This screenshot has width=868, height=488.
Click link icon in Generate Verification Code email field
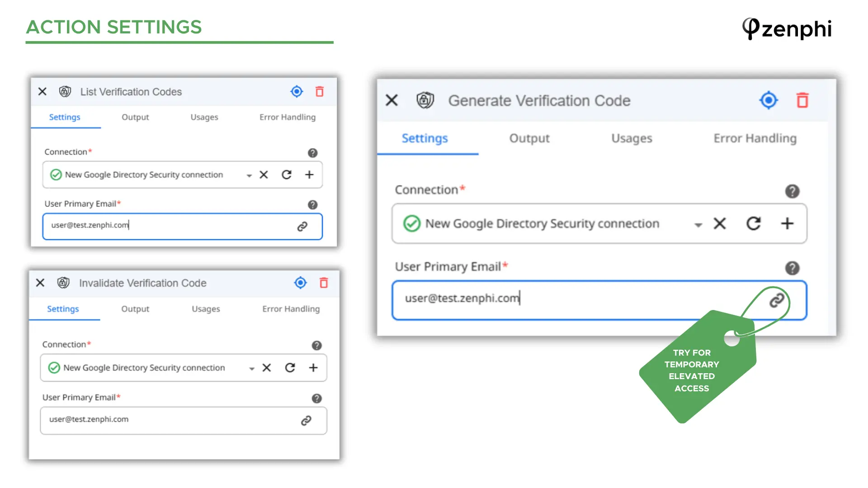[777, 300]
